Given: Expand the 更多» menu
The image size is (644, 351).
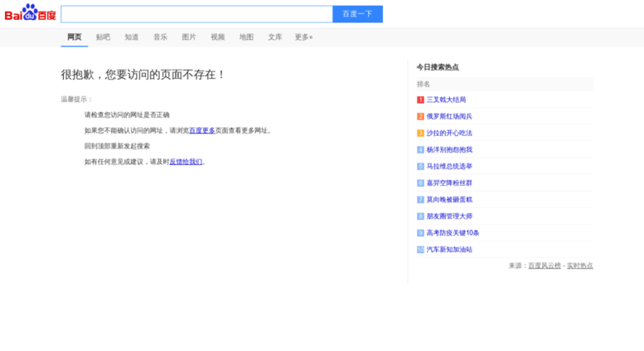Looking at the screenshot, I should 303,37.
